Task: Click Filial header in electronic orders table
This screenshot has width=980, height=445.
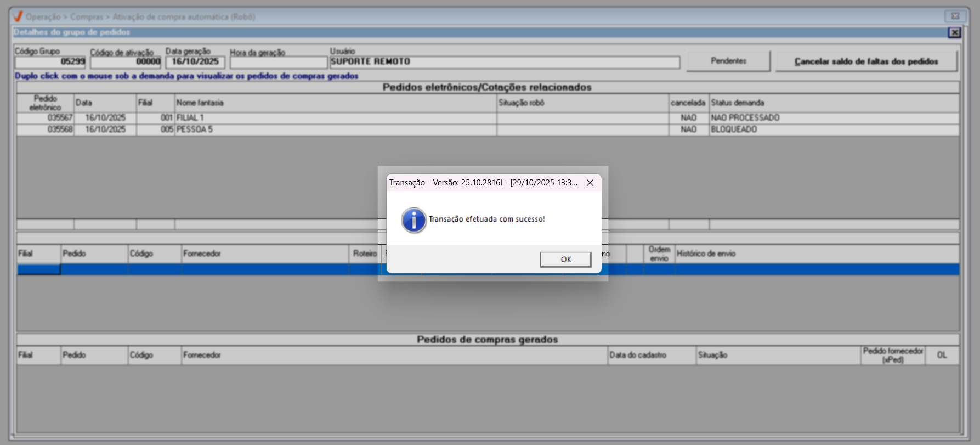Action: pos(155,103)
